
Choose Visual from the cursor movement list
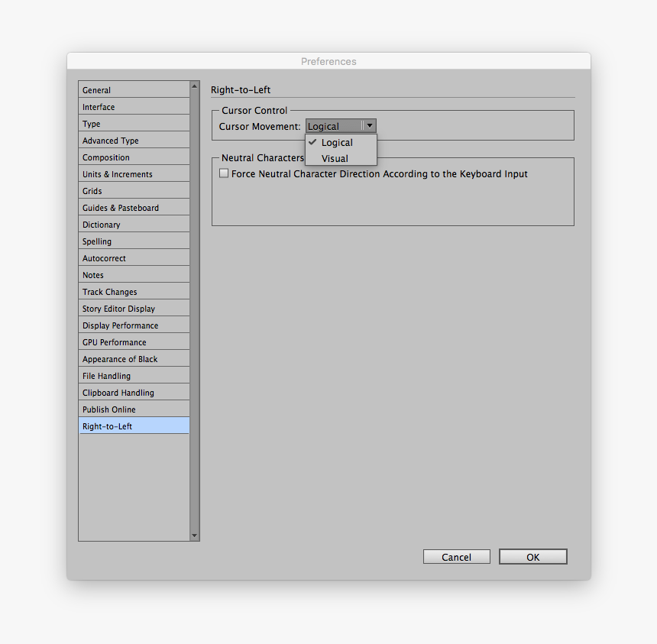point(335,159)
